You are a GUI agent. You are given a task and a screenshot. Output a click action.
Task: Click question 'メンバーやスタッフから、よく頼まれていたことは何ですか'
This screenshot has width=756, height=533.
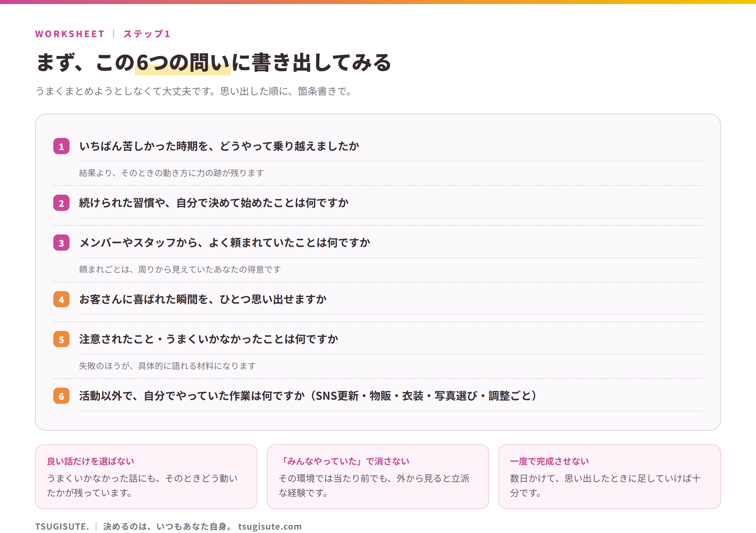225,243
